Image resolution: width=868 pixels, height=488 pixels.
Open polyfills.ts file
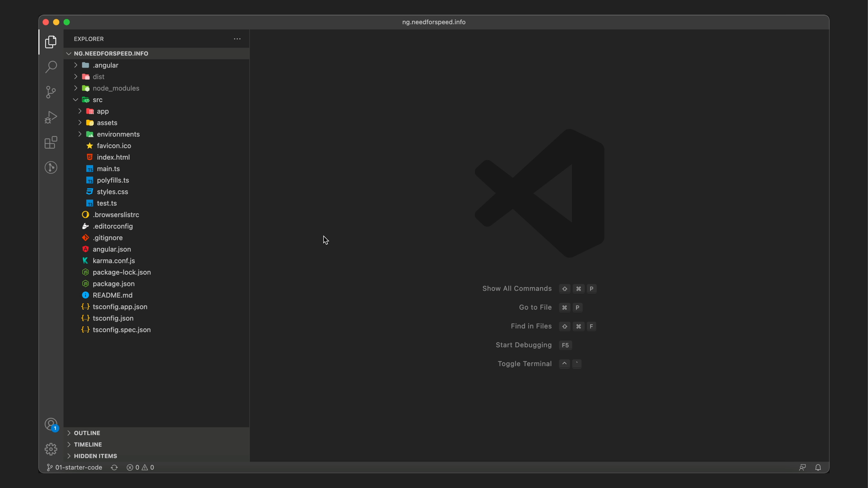(157, 180)
